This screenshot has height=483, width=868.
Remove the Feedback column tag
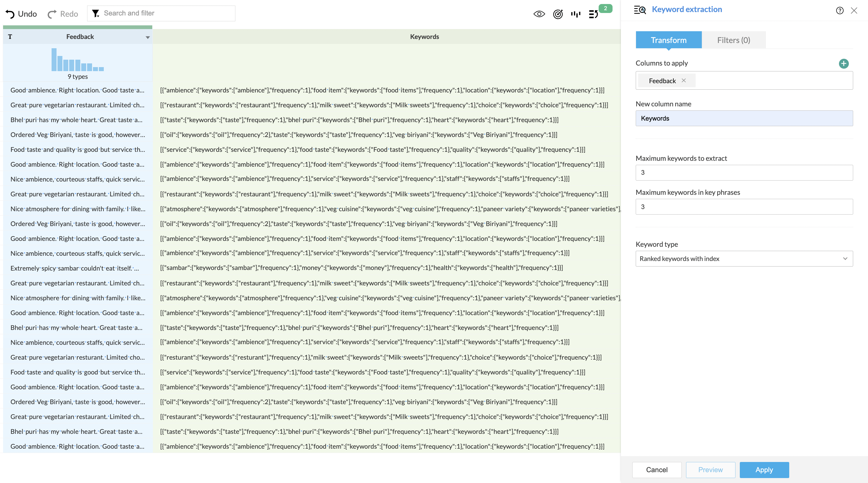(684, 80)
